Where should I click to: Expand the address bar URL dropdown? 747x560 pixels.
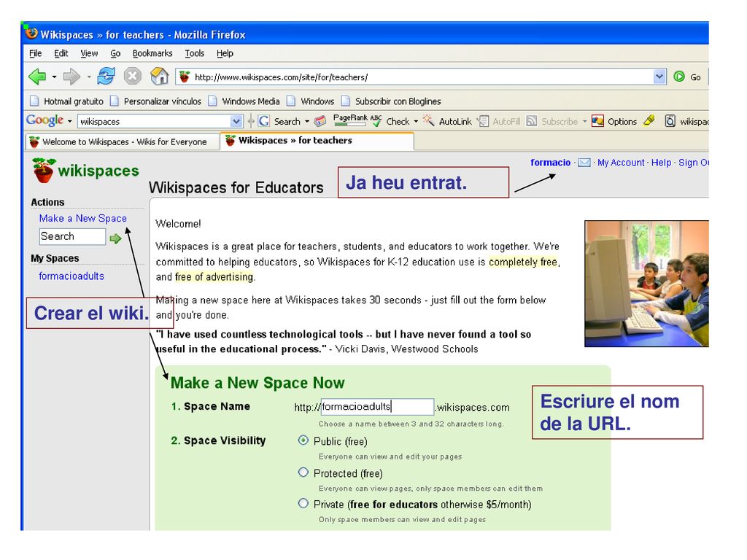659,77
